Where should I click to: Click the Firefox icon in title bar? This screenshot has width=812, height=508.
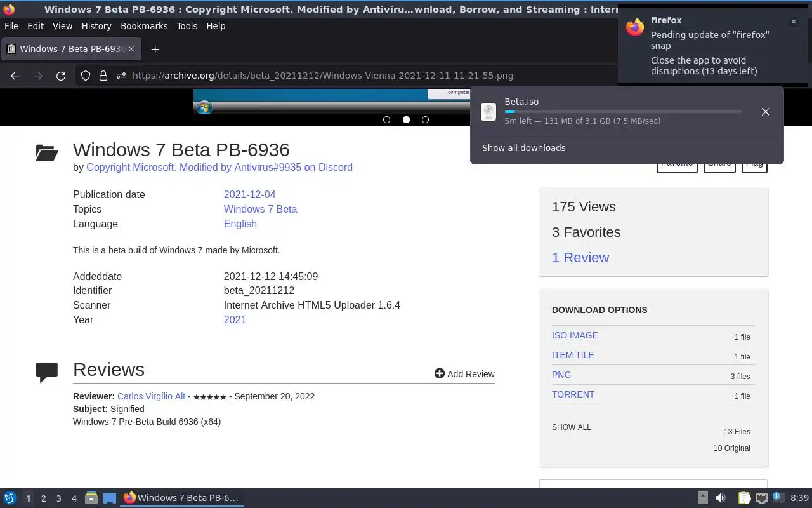9,10
